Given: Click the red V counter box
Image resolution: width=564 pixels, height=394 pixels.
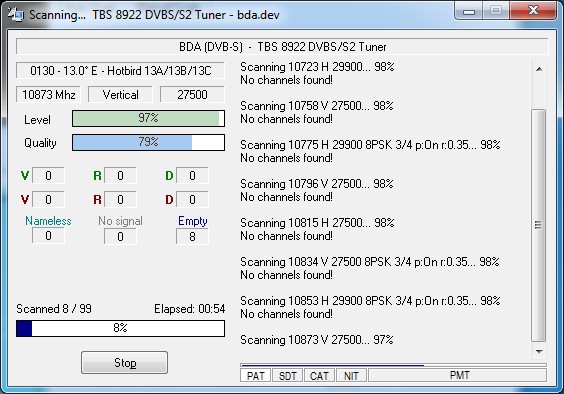Looking at the screenshot, I should point(49,199).
